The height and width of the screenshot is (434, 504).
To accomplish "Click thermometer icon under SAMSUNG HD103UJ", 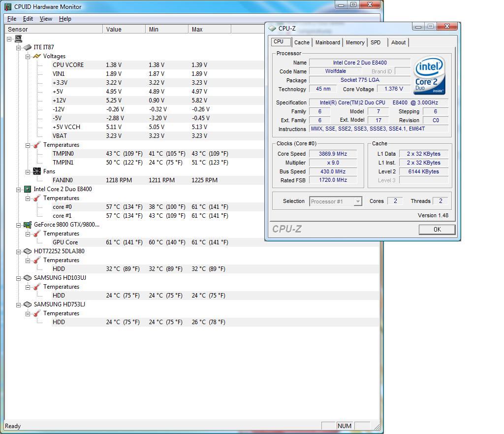I will 37,287.
